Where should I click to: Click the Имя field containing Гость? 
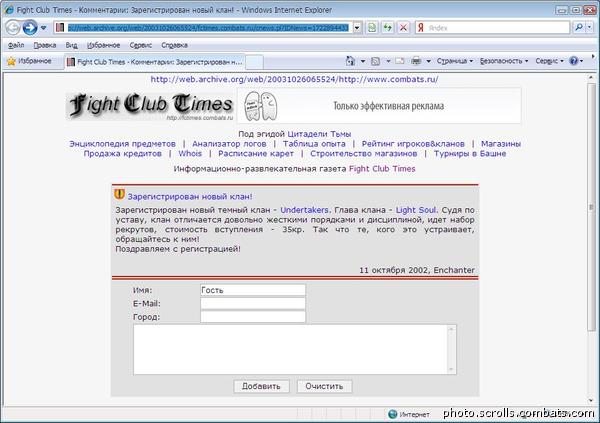click(253, 290)
